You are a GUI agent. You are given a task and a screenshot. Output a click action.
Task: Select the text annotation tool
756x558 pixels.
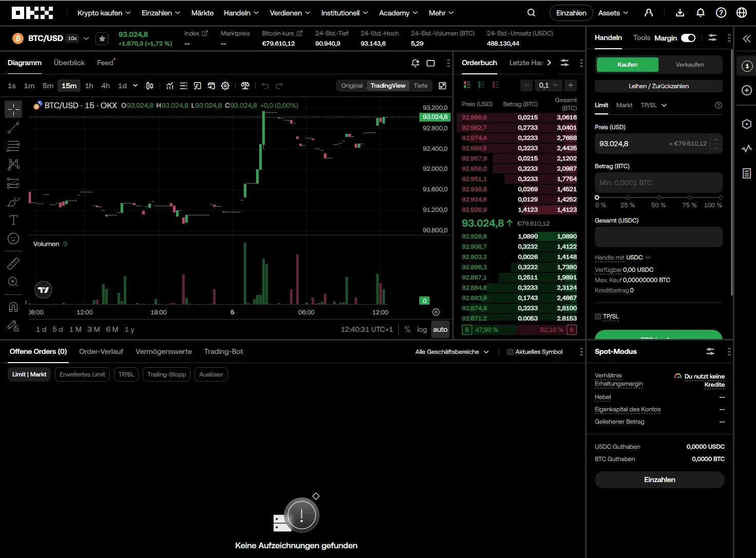click(x=13, y=220)
